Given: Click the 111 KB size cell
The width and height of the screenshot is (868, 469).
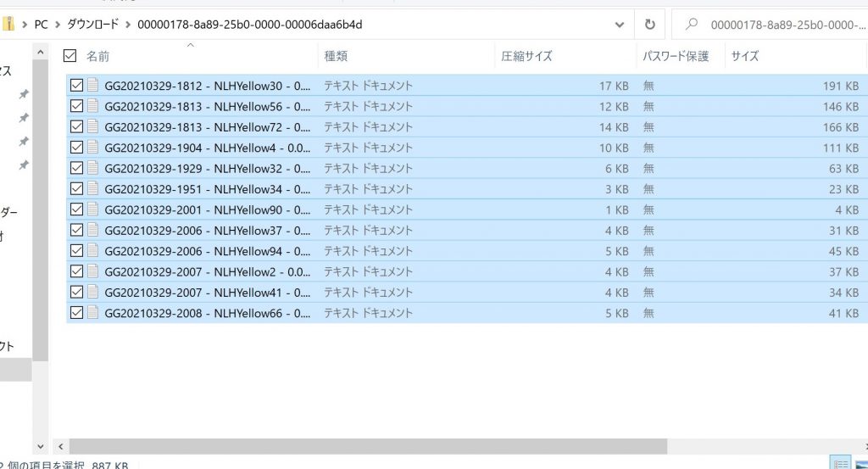Looking at the screenshot, I should pos(840,148).
